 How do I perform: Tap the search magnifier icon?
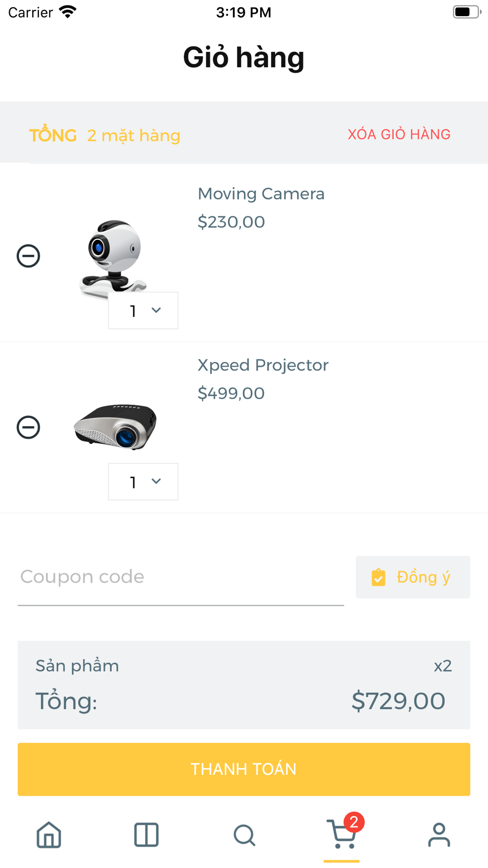tap(244, 835)
